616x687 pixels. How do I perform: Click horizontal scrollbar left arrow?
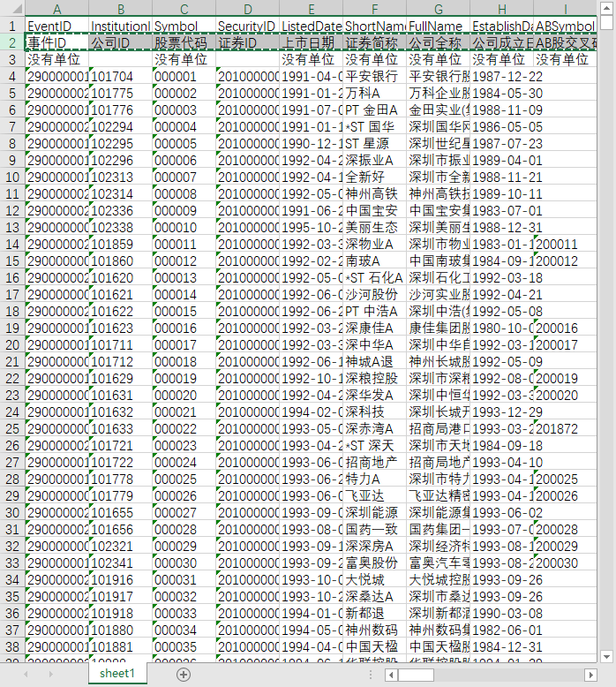tap(392, 675)
